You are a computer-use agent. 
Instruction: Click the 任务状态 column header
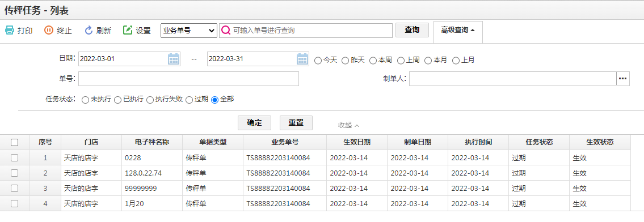coord(539,142)
